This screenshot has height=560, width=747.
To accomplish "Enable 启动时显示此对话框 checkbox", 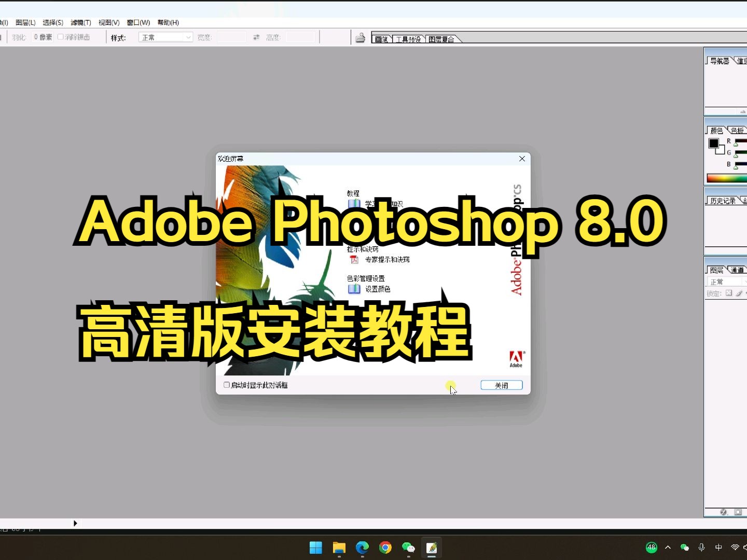I will 226,385.
